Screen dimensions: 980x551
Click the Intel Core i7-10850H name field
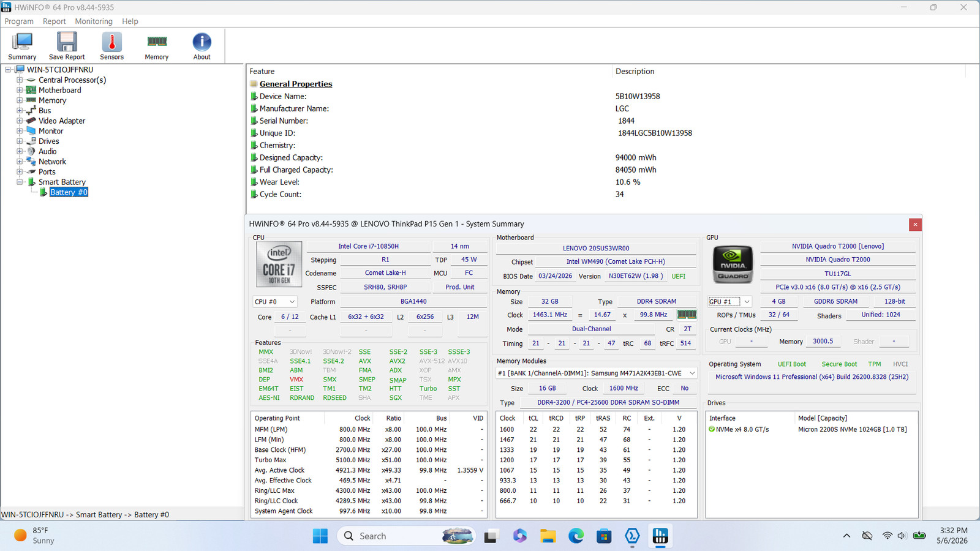[x=368, y=246]
